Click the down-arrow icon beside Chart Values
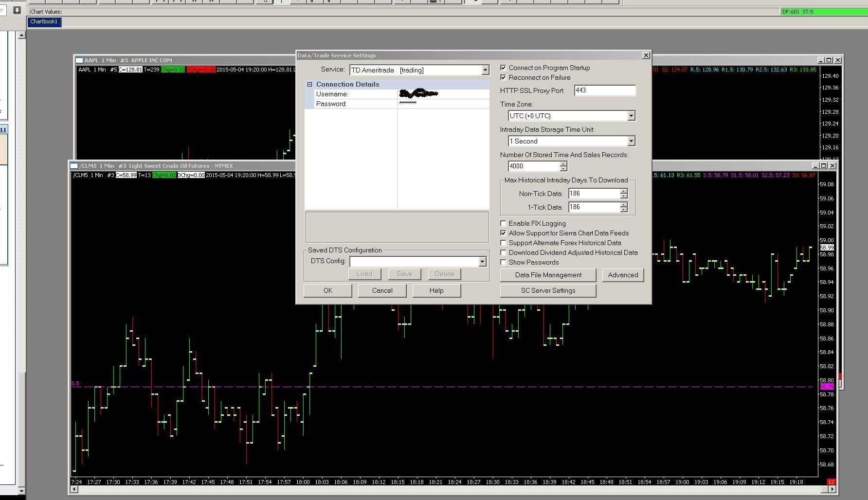The width and height of the screenshot is (868, 500). 17,10
